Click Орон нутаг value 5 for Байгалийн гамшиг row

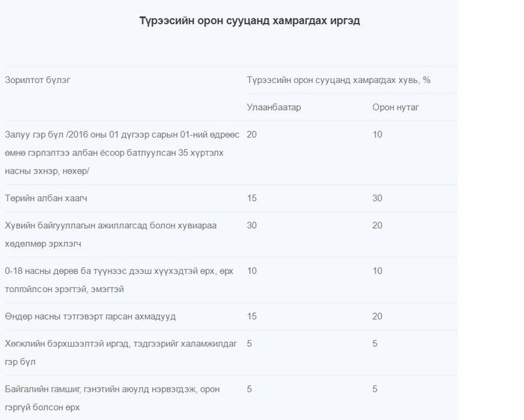click(375, 389)
